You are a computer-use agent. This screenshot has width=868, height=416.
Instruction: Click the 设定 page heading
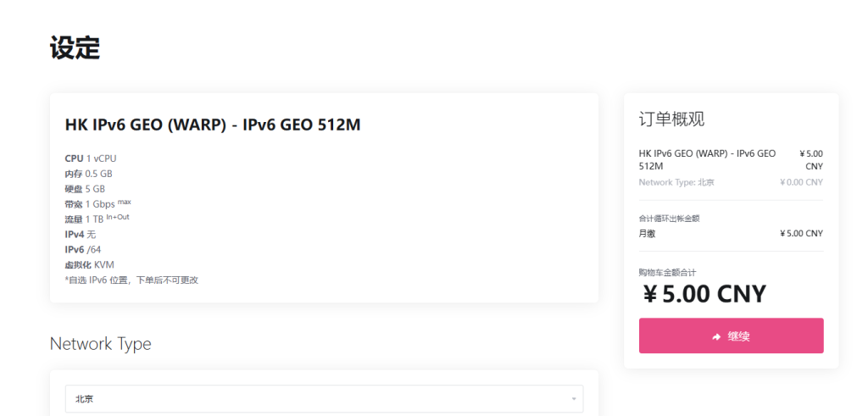[75, 48]
